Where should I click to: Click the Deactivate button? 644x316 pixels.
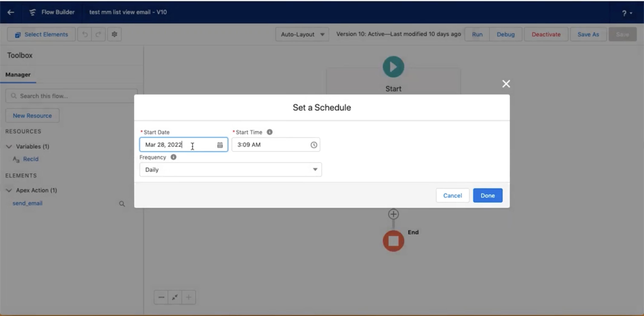pyautogui.click(x=546, y=34)
